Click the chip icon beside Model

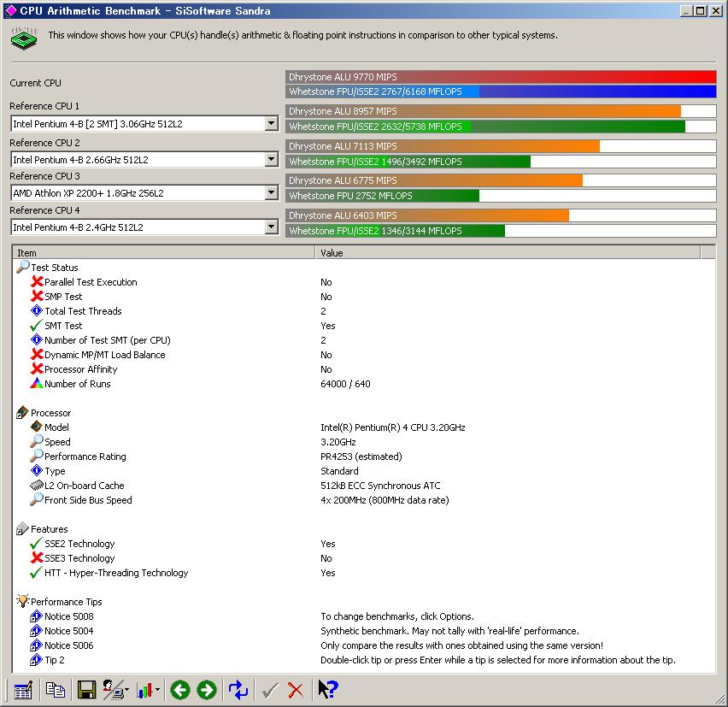pyautogui.click(x=36, y=427)
